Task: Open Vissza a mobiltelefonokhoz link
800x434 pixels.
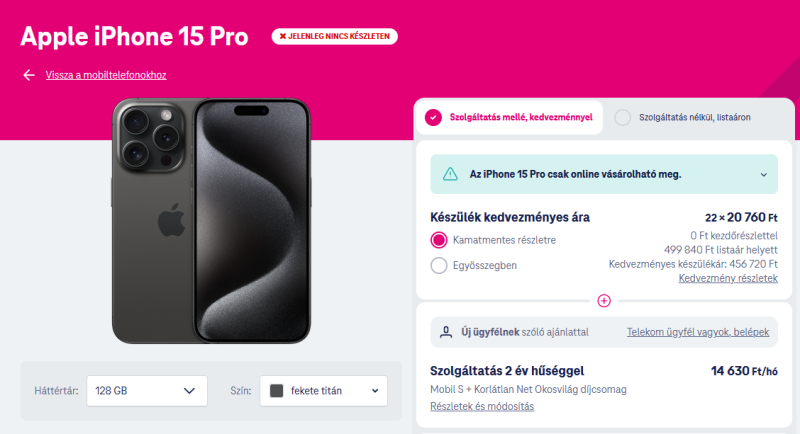Action: (x=106, y=75)
